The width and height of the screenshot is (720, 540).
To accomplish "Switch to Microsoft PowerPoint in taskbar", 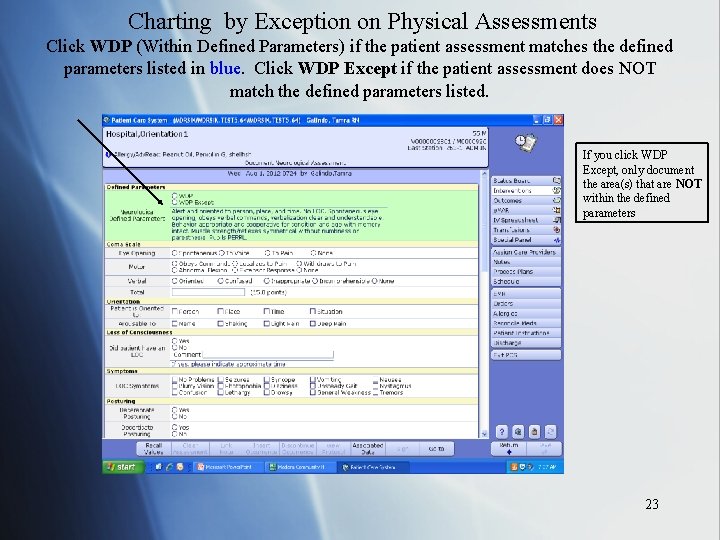I will 227,467.
